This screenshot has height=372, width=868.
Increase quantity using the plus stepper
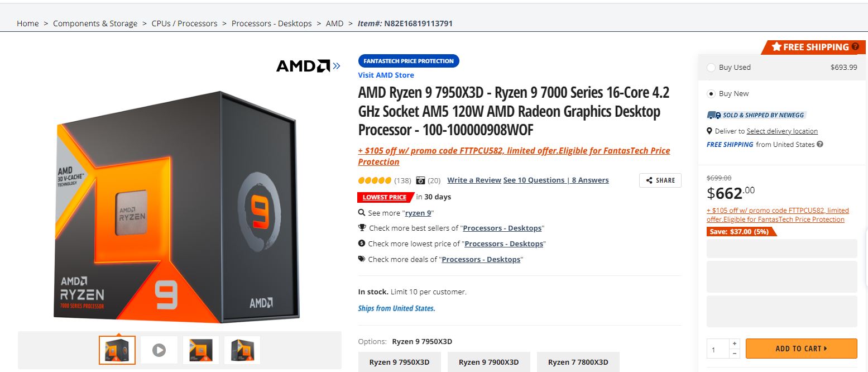point(735,343)
